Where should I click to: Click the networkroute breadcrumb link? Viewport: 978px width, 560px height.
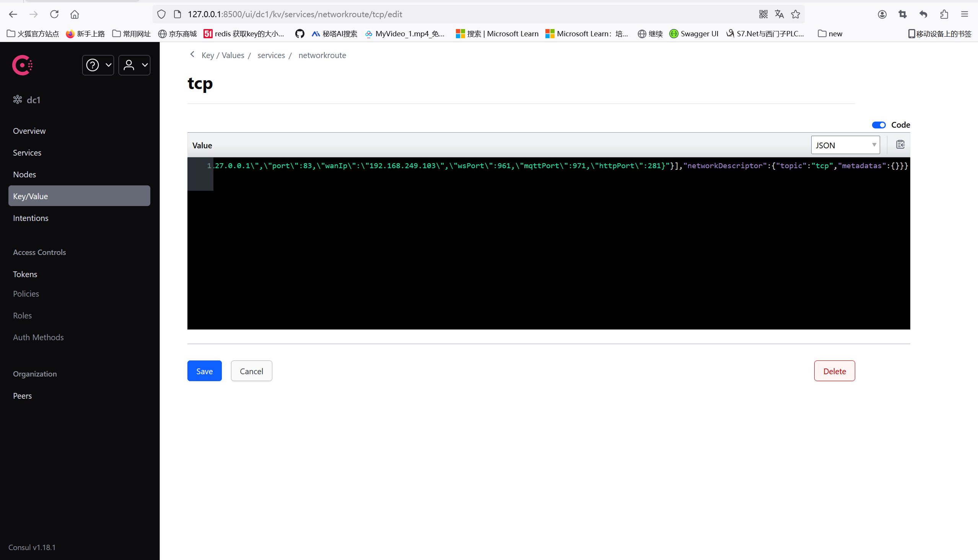click(322, 55)
